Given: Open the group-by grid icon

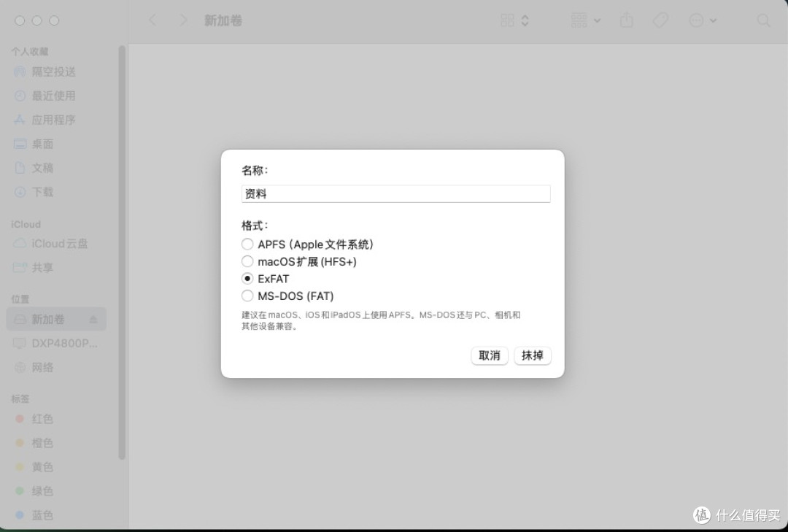Looking at the screenshot, I should (x=579, y=20).
